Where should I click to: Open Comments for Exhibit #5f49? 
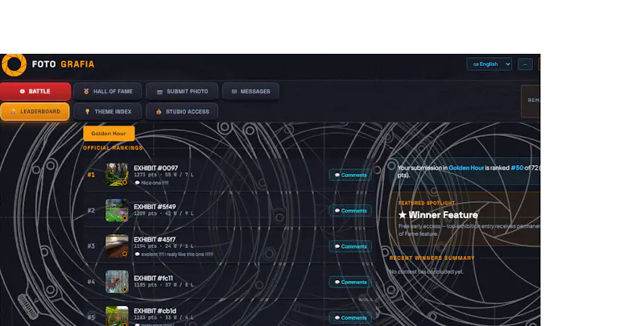coord(350,211)
